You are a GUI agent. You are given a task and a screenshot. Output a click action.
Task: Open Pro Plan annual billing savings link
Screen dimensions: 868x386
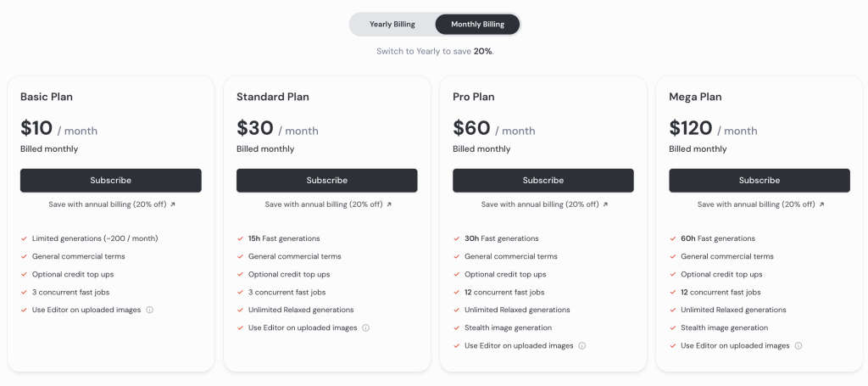(x=540, y=204)
